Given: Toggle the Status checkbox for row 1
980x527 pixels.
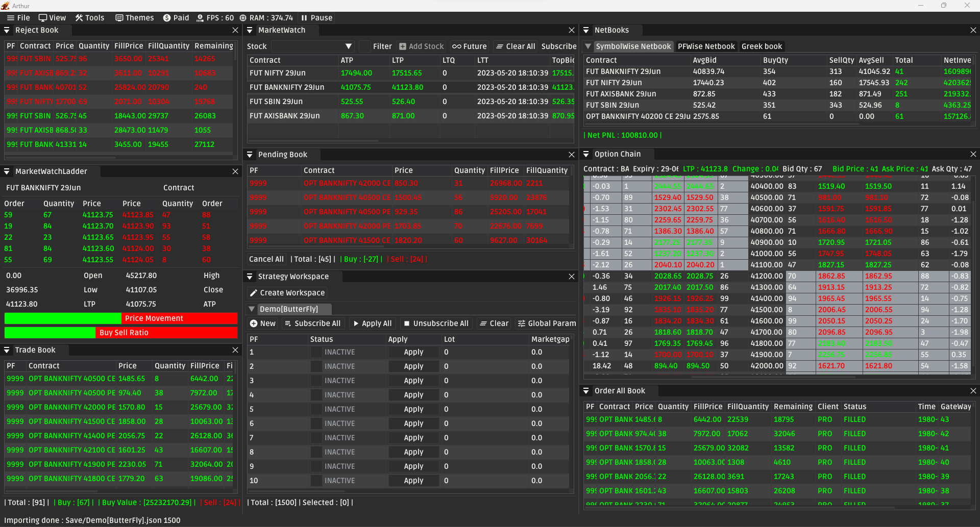Looking at the screenshot, I should (x=316, y=352).
